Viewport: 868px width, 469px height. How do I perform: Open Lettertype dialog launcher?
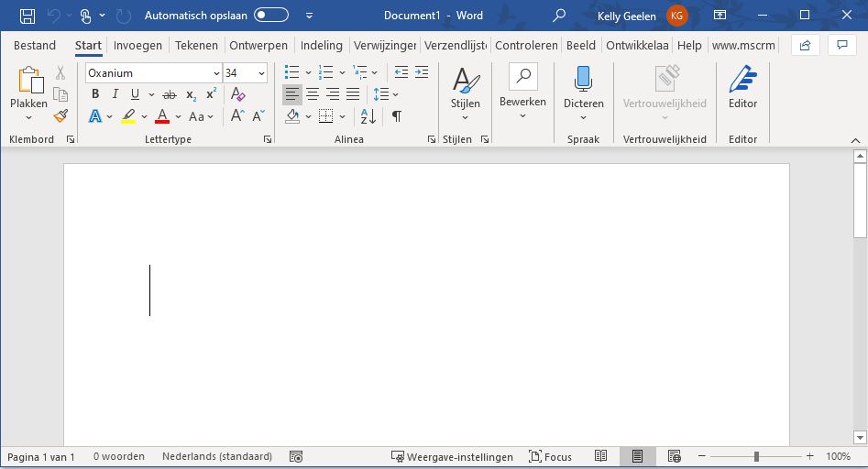pyautogui.click(x=268, y=139)
